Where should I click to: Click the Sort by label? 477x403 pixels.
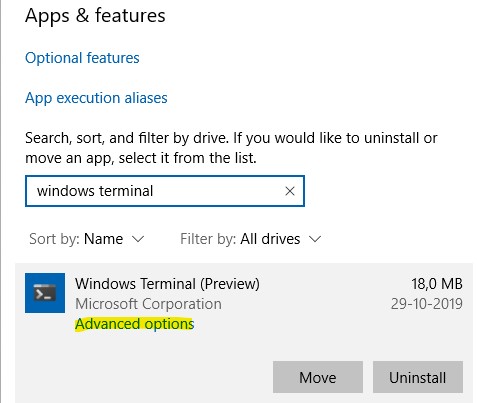click(x=54, y=239)
